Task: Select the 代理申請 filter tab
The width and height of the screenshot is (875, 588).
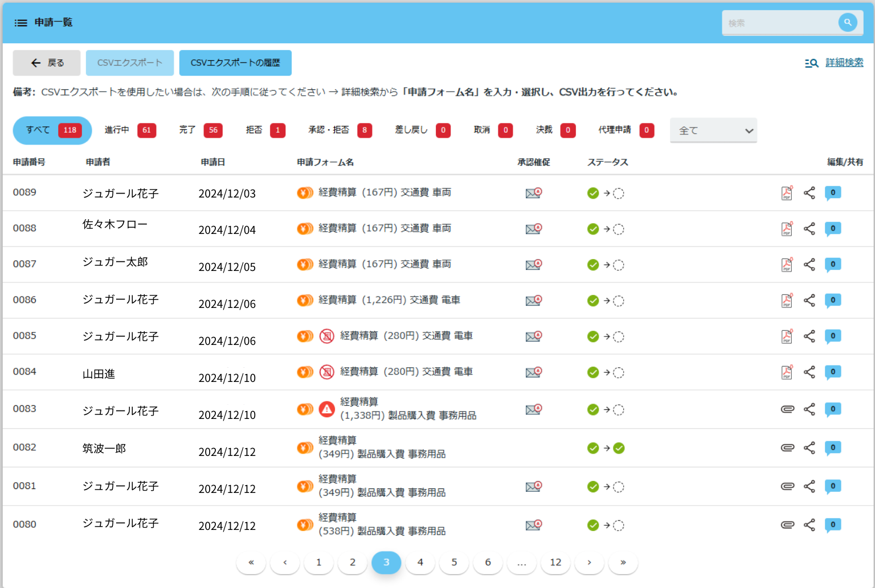Action: (x=626, y=130)
